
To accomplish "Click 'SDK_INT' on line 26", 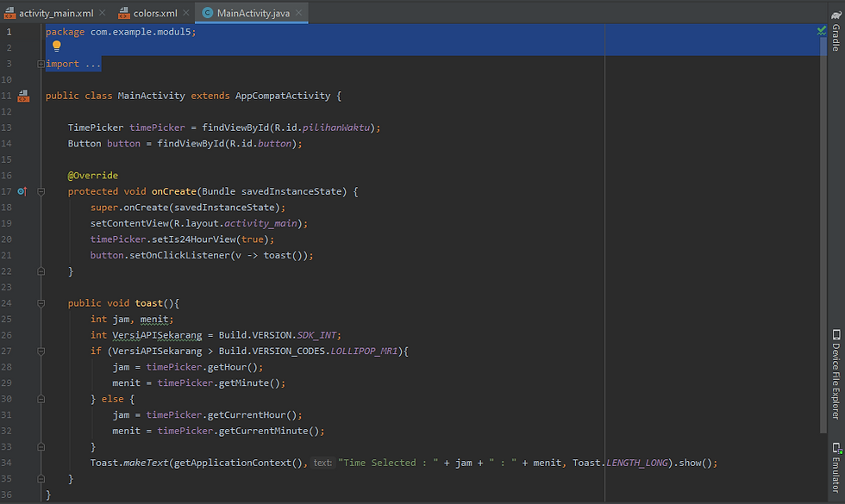I will point(316,335).
